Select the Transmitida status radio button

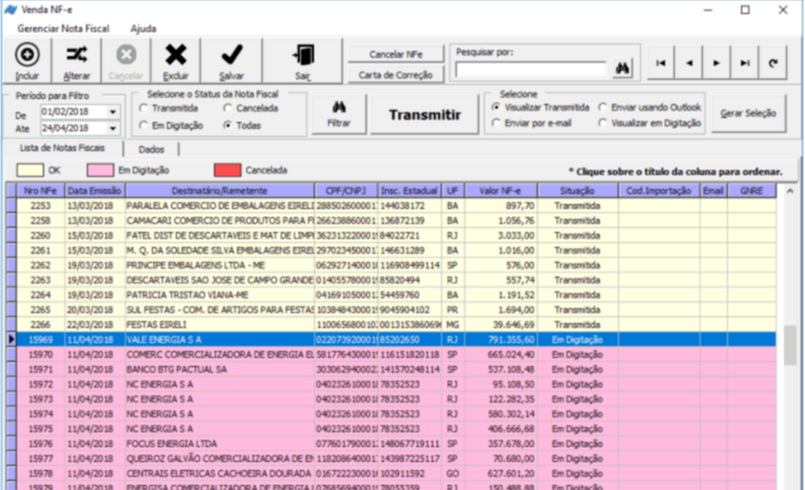[144, 108]
